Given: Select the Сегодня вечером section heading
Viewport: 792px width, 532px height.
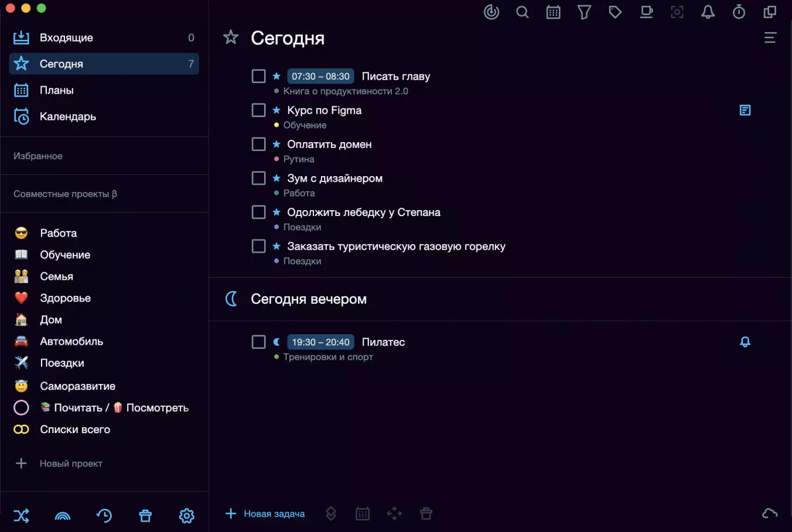Looking at the screenshot, I should [x=309, y=299].
